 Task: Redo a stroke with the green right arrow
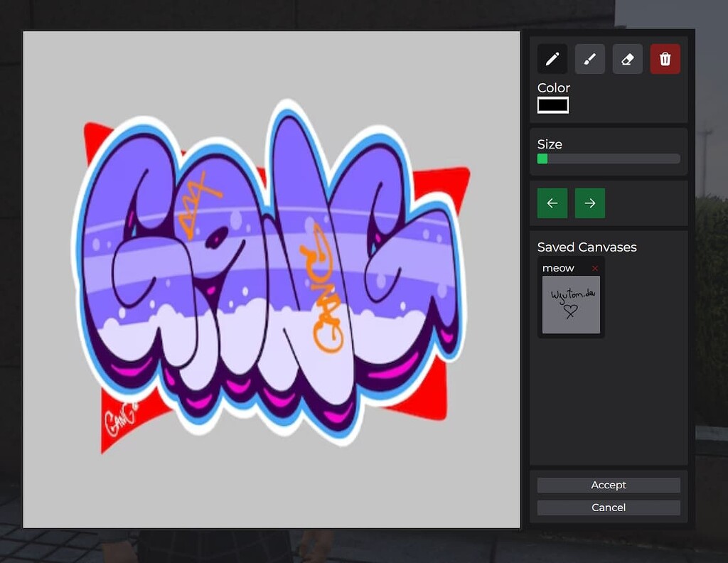(x=589, y=203)
